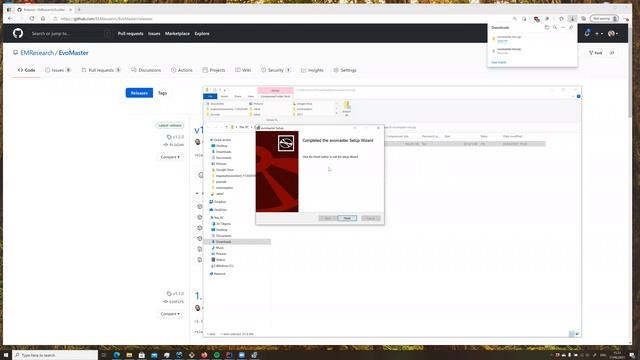Click the browser Downloads toolbar icon
This screenshot has height=360, width=640.
point(572,19)
